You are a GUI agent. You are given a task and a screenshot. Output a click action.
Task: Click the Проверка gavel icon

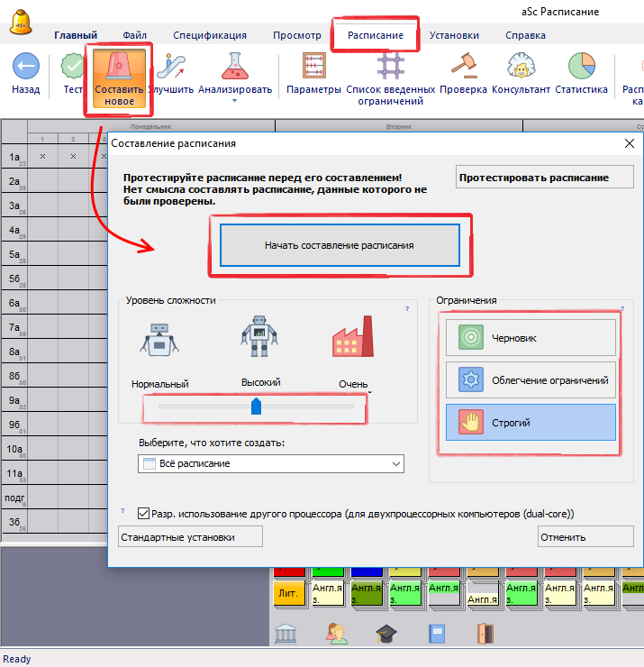(463, 67)
